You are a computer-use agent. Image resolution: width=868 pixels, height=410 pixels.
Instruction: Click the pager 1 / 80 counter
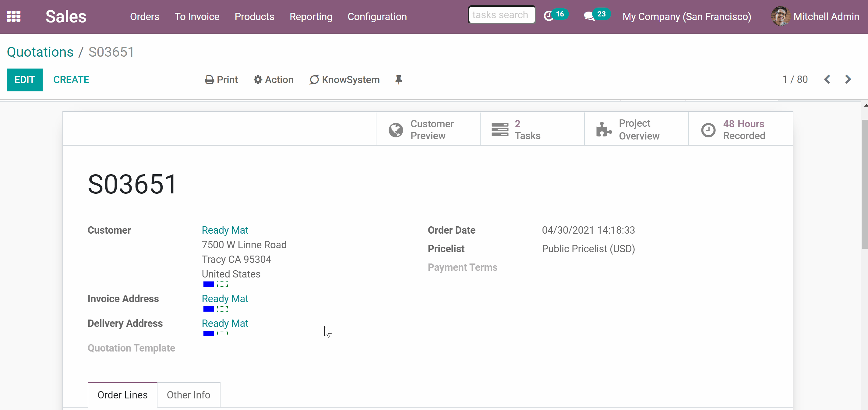(795, 80)
